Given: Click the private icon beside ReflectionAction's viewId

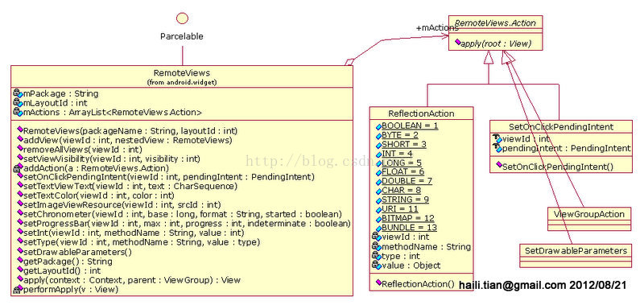Looking at the screenshot, I should [376, 237].
